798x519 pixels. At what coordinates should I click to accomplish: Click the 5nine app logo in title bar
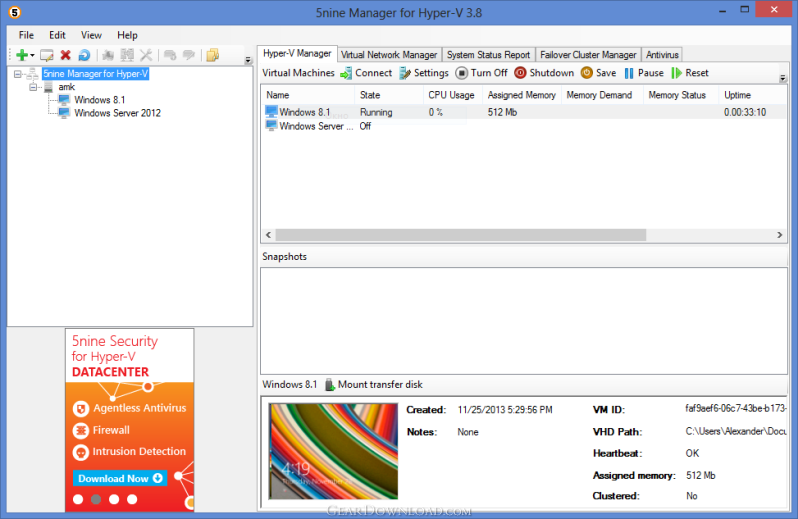(15, 12)
